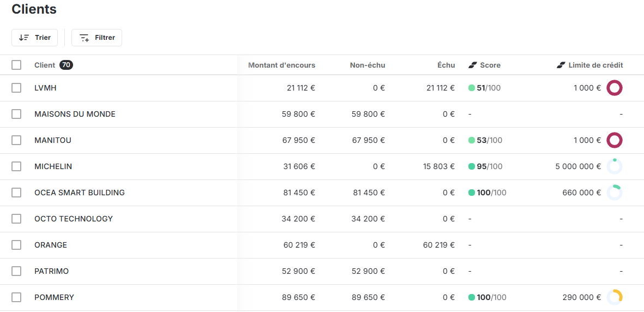Viewport: 644px width, 312px height.
Task: Select the MAISONS DU MONDE checkbox
Action: pos(16,114)
